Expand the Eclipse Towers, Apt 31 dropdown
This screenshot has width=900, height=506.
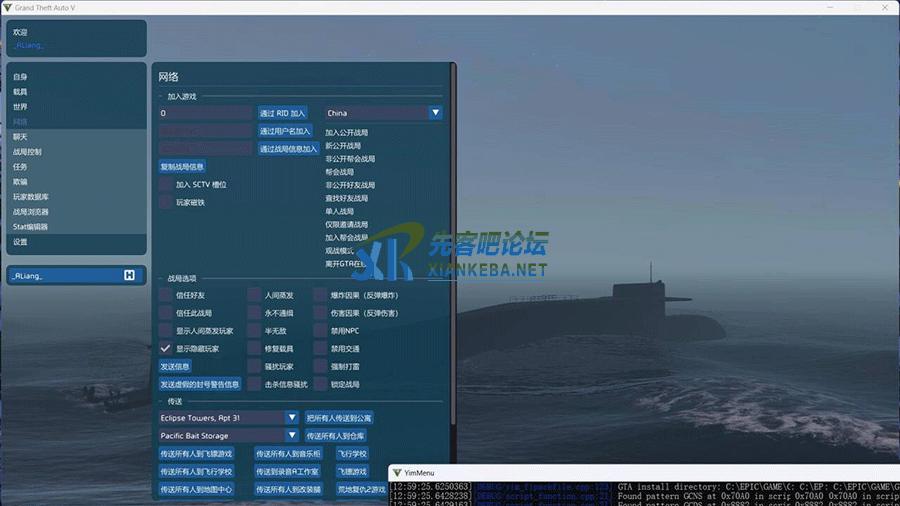292,418
